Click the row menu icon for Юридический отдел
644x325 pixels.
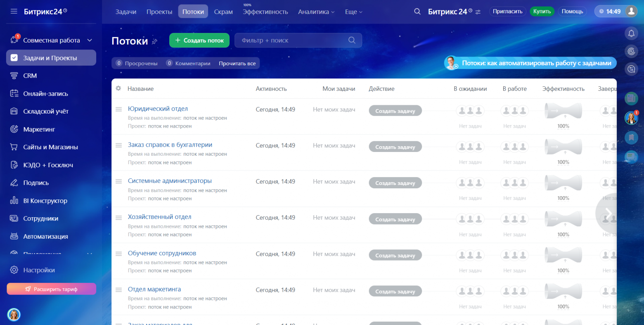[118, 109]
